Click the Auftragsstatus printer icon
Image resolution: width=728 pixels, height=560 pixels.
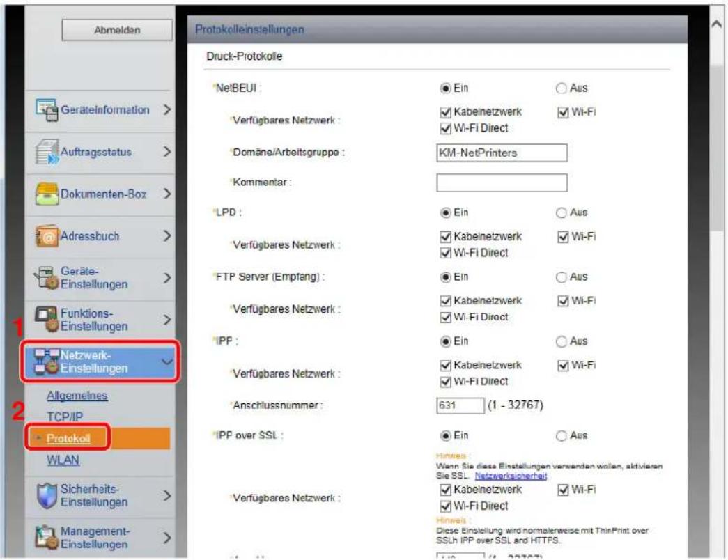[x=47, y=152]
